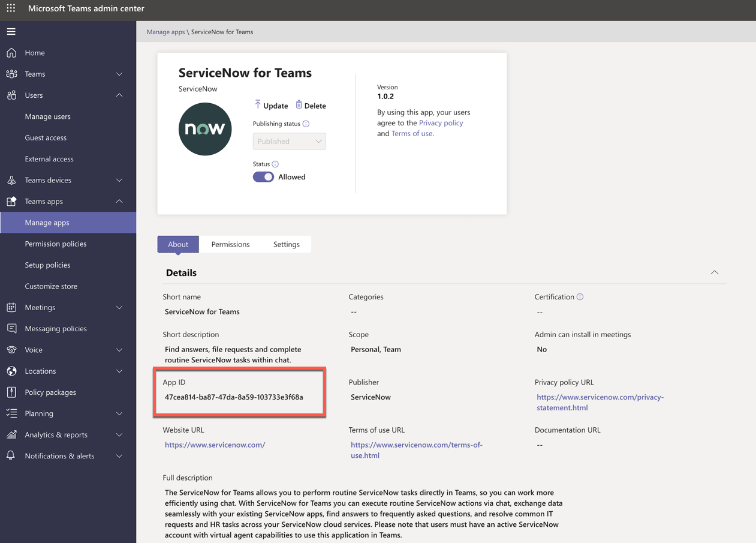Image resolution: width=756 pixels, height=543 pixels.
Task: Expand the Teams section chevron
Action: point(119,74)
